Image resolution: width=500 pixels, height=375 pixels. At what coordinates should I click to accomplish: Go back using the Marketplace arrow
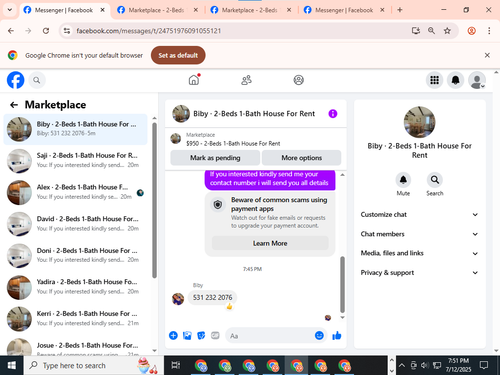14,105
